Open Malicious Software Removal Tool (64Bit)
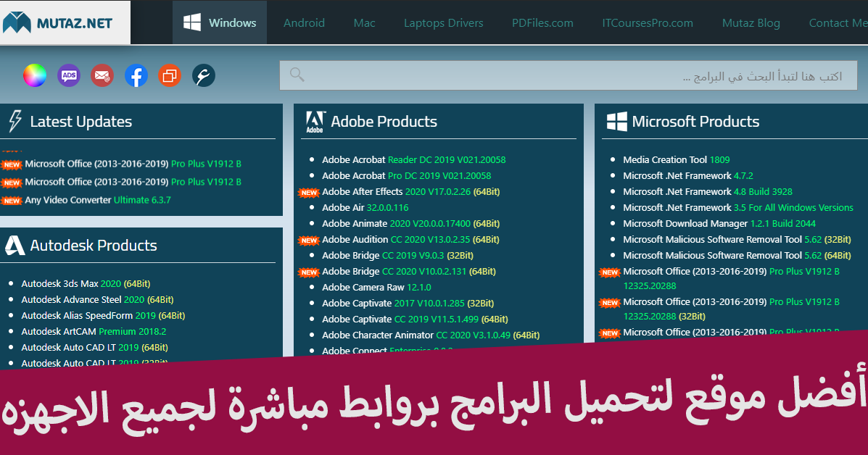 coord(737,256)
